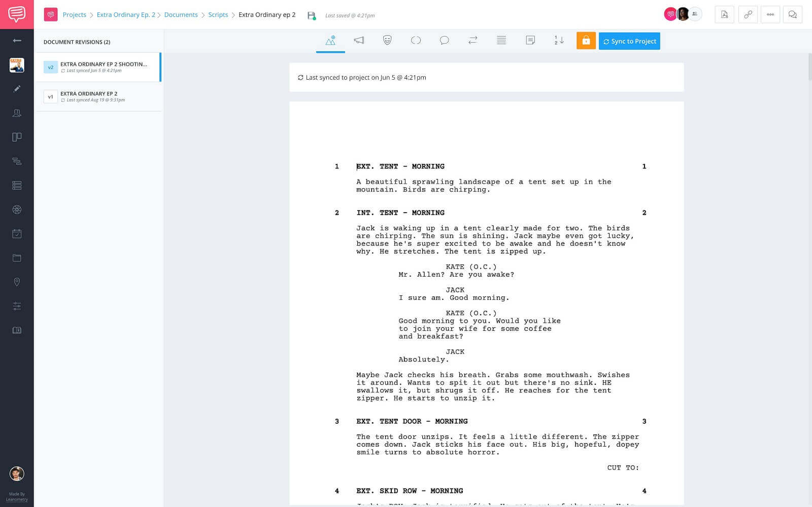Click the CUT TO: transition text
Viewport: 812px width, 507px height.
coord(623,468)
